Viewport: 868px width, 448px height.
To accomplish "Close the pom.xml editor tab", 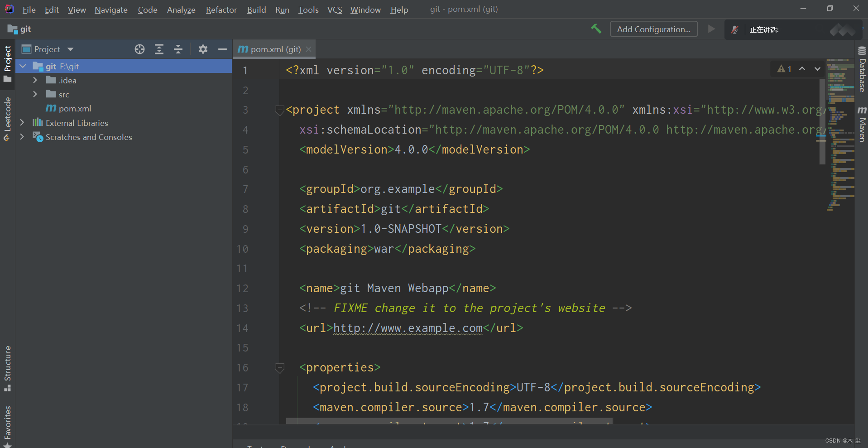I will (x=308, y=49).
